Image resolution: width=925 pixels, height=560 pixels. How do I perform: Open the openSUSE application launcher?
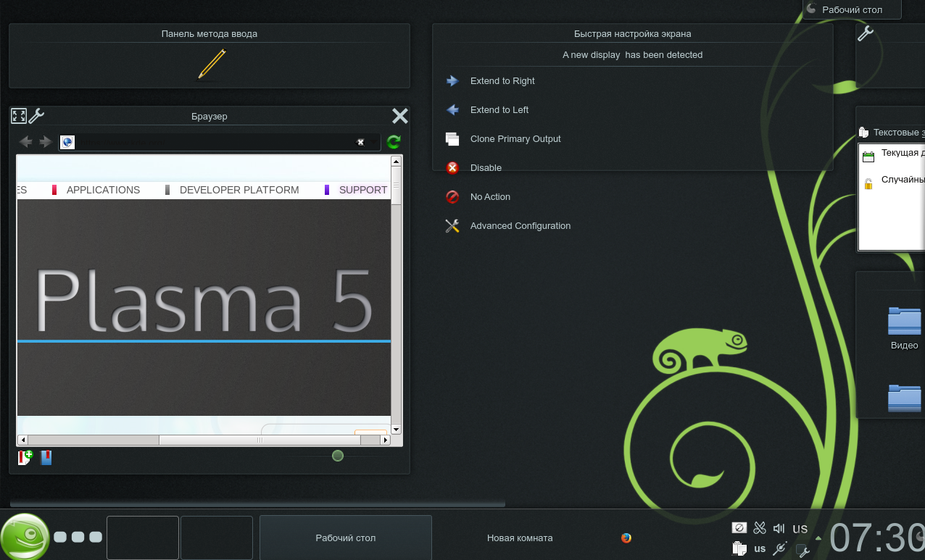coord(25,537)
